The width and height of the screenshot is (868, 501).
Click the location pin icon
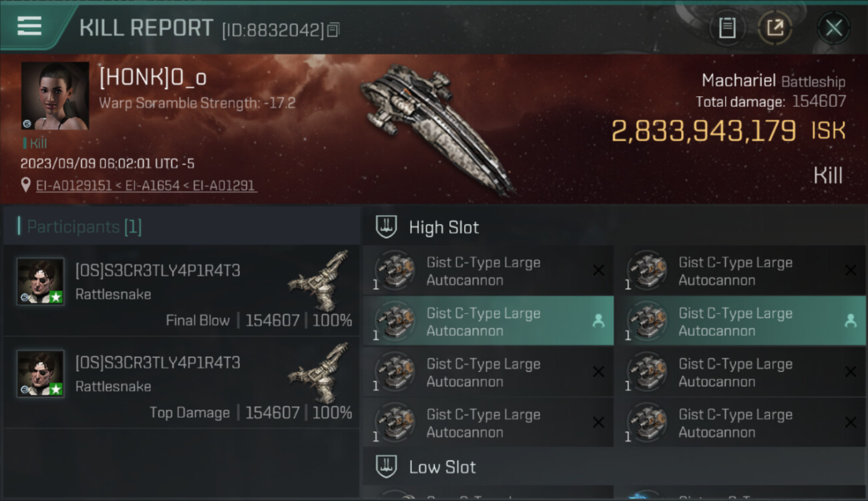(x=26, y=185)
